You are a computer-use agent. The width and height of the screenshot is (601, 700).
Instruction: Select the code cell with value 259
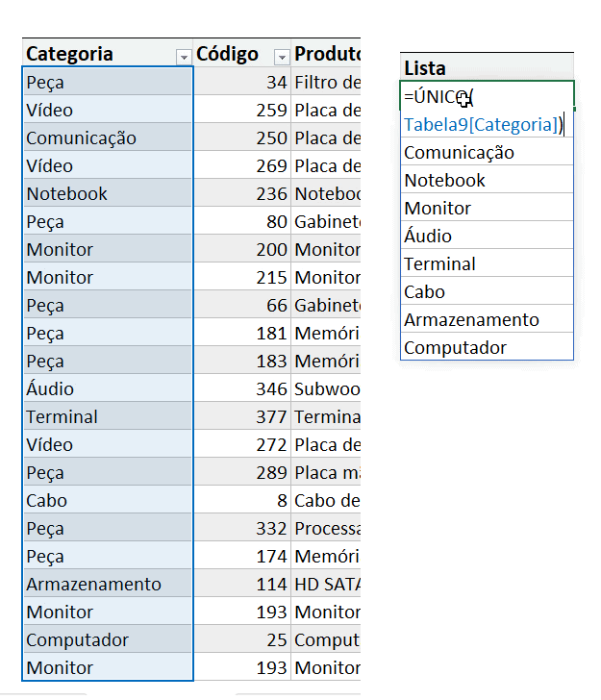click(x=242, y=110)
